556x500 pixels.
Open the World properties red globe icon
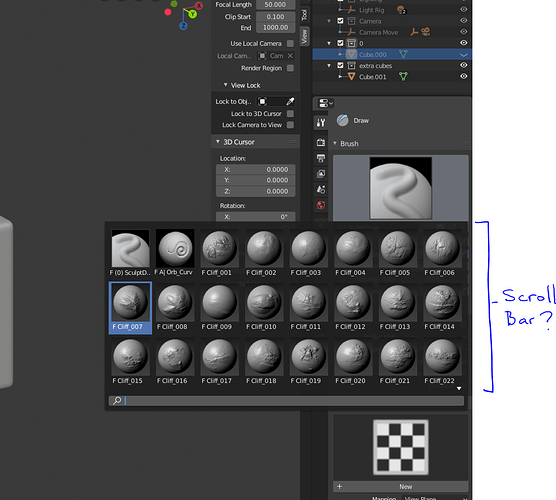(x=321, y=205)
